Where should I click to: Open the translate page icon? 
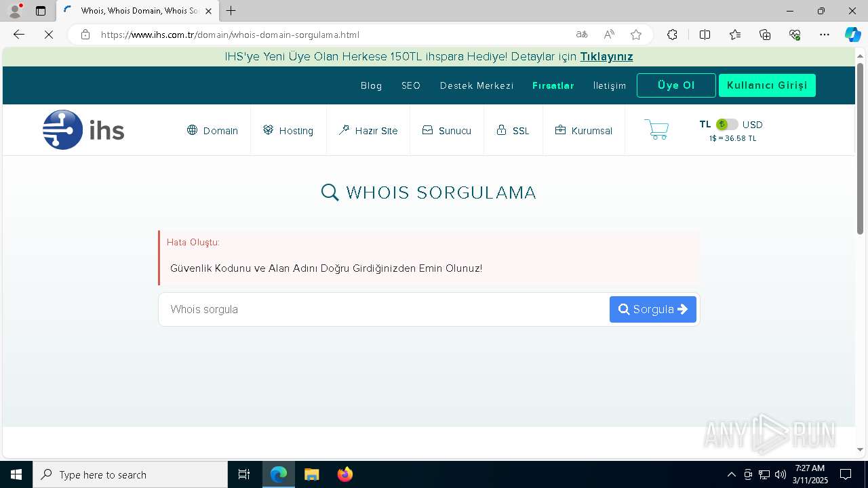(582, 35)
